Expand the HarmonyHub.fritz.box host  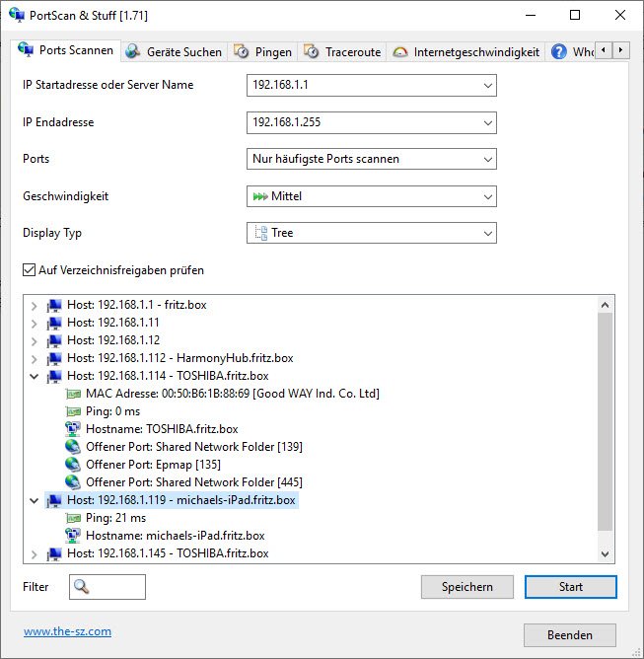pyautogui.click(x=35, y=359)
